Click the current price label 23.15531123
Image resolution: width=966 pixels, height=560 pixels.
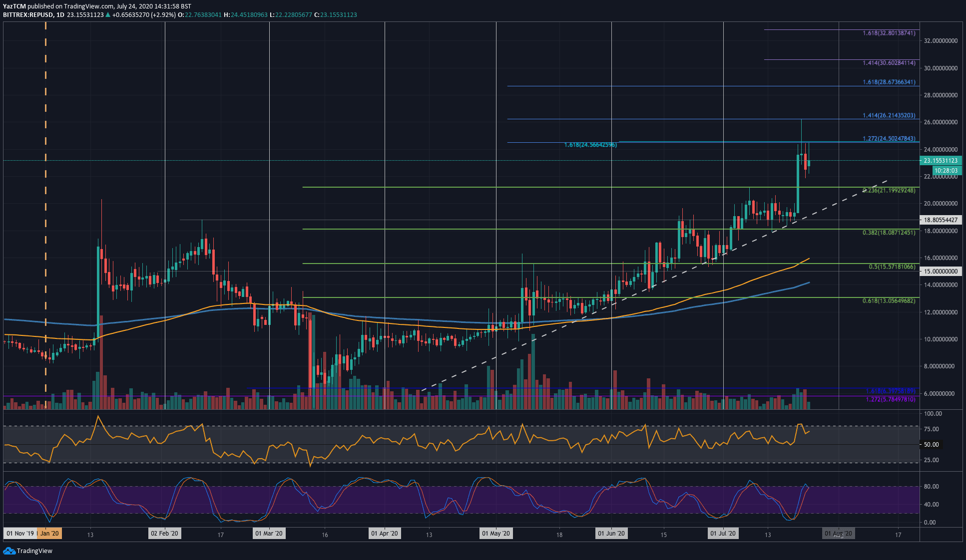(941, 160)
